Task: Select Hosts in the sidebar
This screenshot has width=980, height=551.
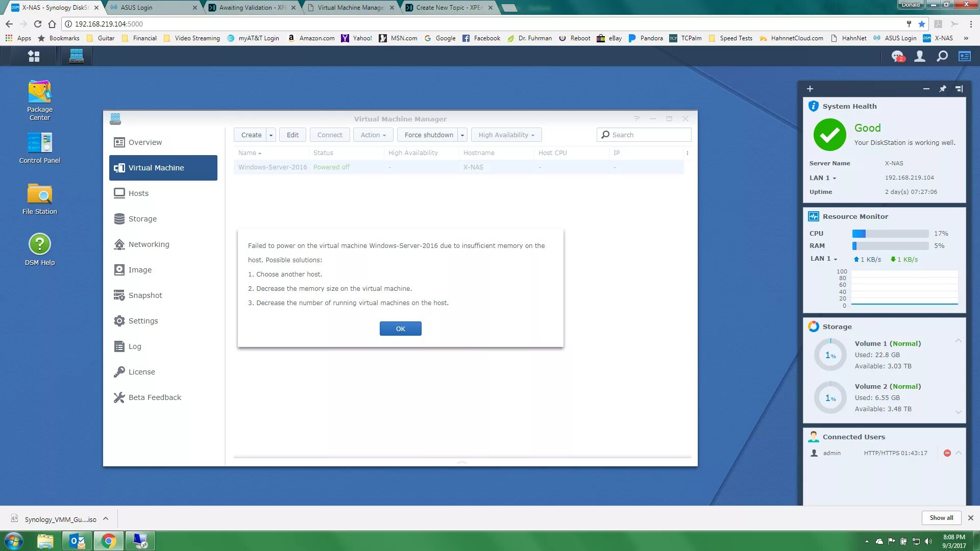Action: click(138, 193)
